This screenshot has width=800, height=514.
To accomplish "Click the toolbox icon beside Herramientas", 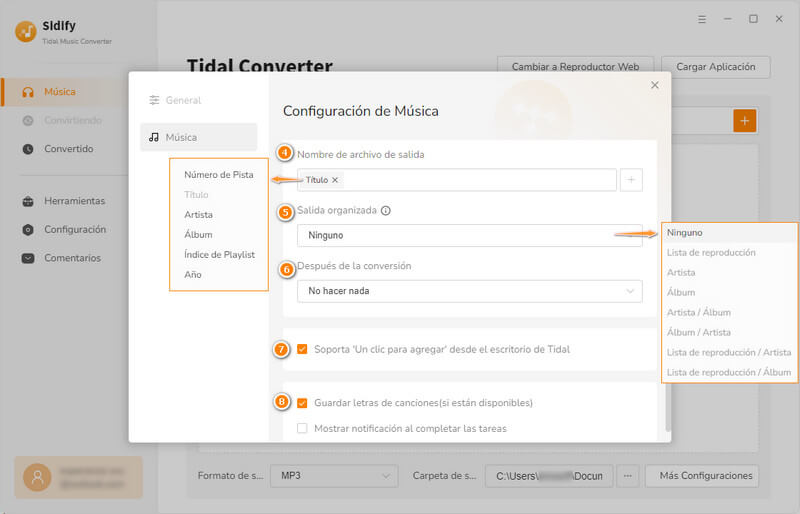I will (x=28, y=201).
